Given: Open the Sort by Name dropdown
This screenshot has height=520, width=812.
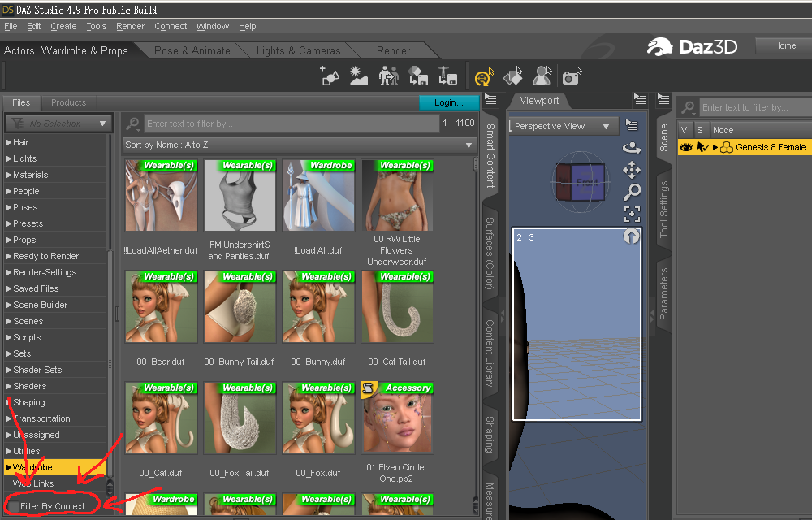Looking at the screenshot, I should [299, 145].
